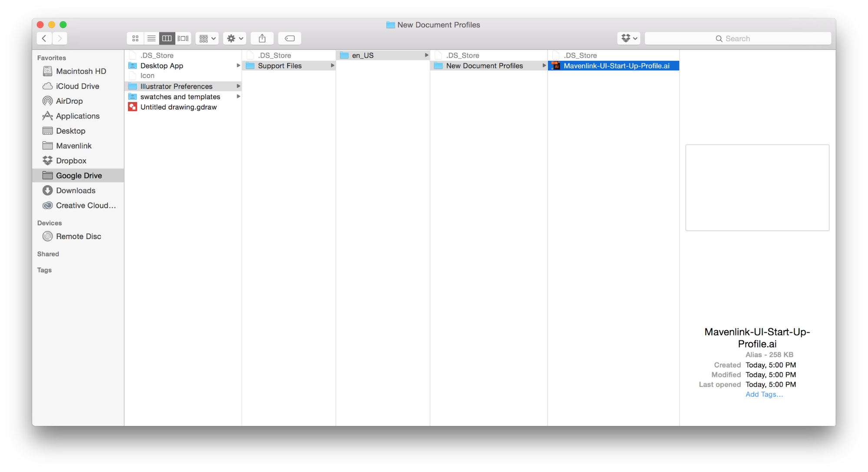Image resolution: width=868 pixels, height=472 pixels.
Task: Open the Dropbox toolbar dropdown
Action: 629,39
